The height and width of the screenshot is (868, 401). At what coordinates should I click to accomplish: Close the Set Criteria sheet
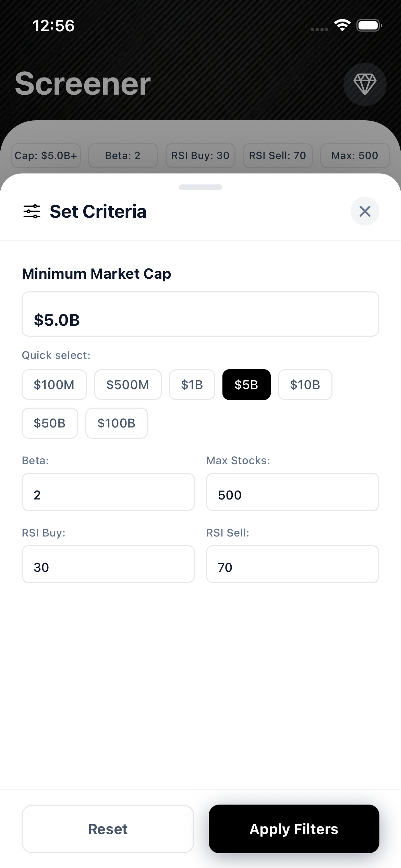tap(365, 211)
